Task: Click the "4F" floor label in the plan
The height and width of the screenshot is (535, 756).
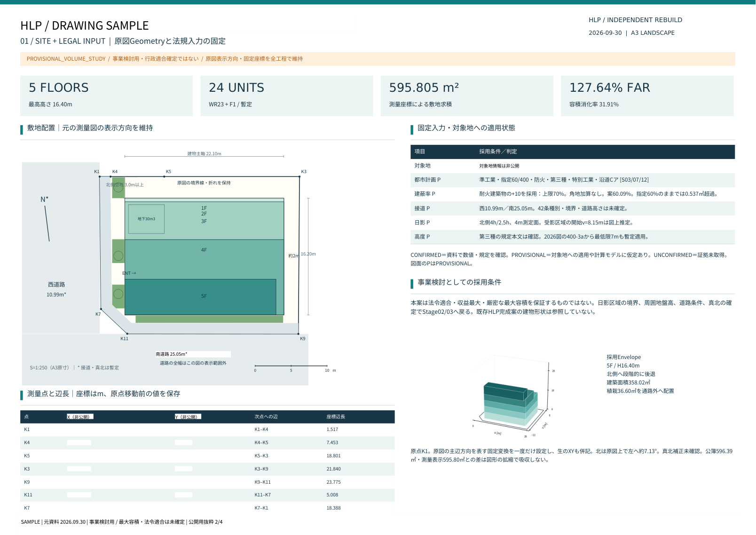Action: click(204, 250)
